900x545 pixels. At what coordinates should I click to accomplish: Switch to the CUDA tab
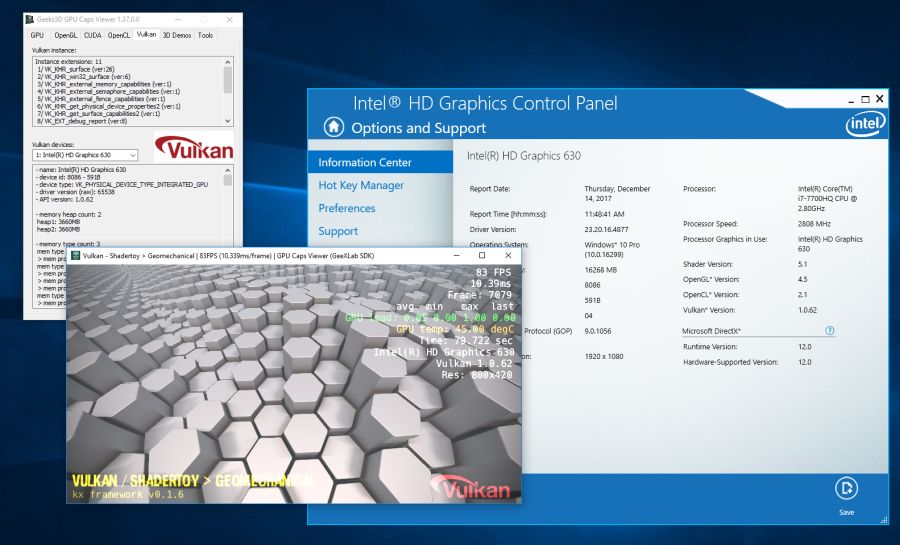pos(92,36)
